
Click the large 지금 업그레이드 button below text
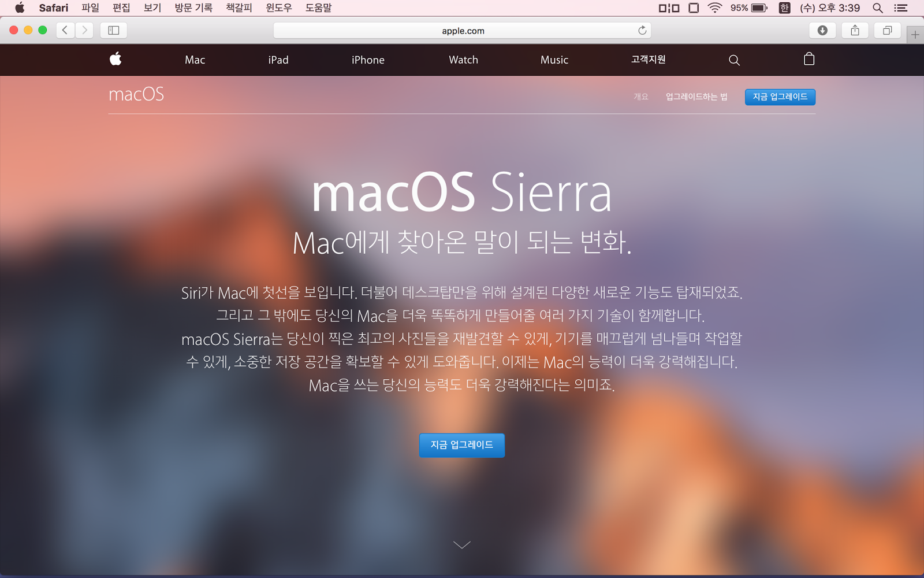click(x=462, y=445)
